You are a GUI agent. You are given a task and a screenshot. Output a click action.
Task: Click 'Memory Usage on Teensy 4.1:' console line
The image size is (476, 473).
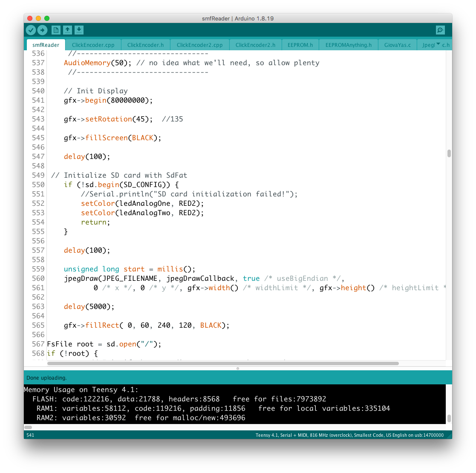(81, 390)
